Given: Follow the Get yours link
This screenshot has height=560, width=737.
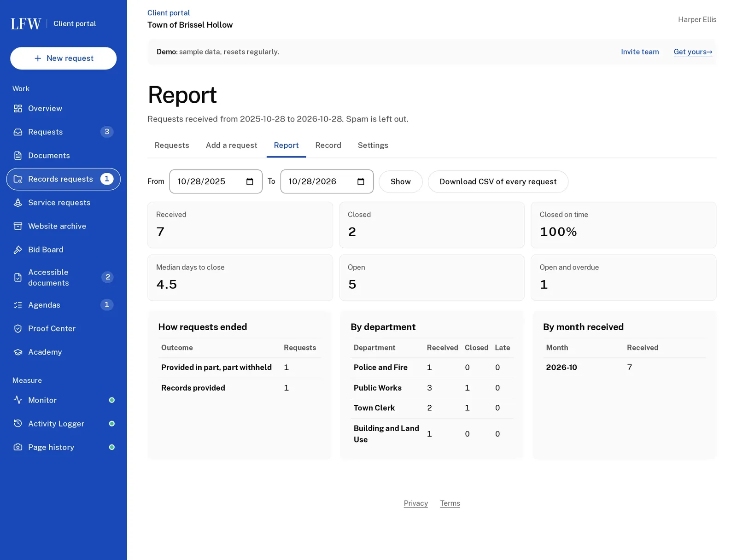Looking at the screenshot, I should (693, 52).
